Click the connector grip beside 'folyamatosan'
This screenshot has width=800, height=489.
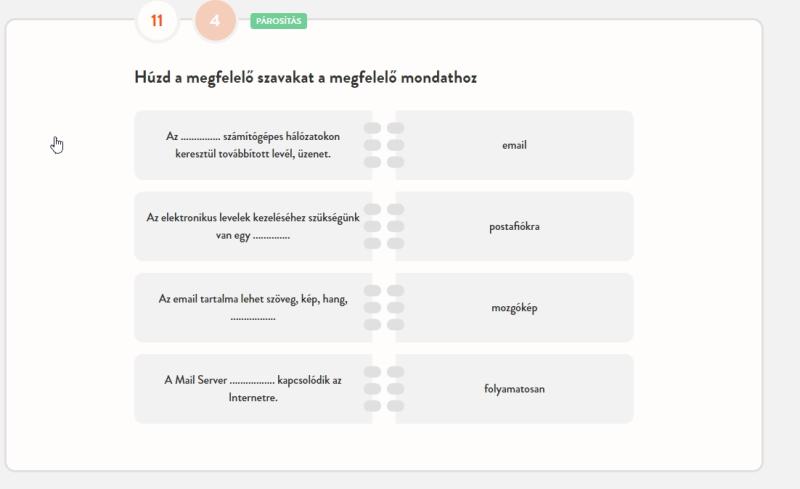pyautogui.click(x=396, y=389)
